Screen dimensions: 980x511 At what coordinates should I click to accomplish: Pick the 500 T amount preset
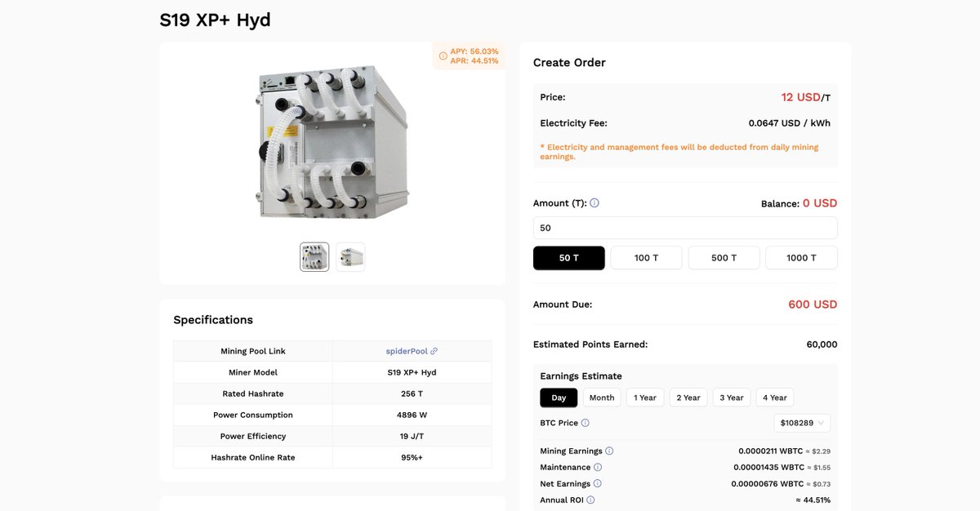coord(724,258)
